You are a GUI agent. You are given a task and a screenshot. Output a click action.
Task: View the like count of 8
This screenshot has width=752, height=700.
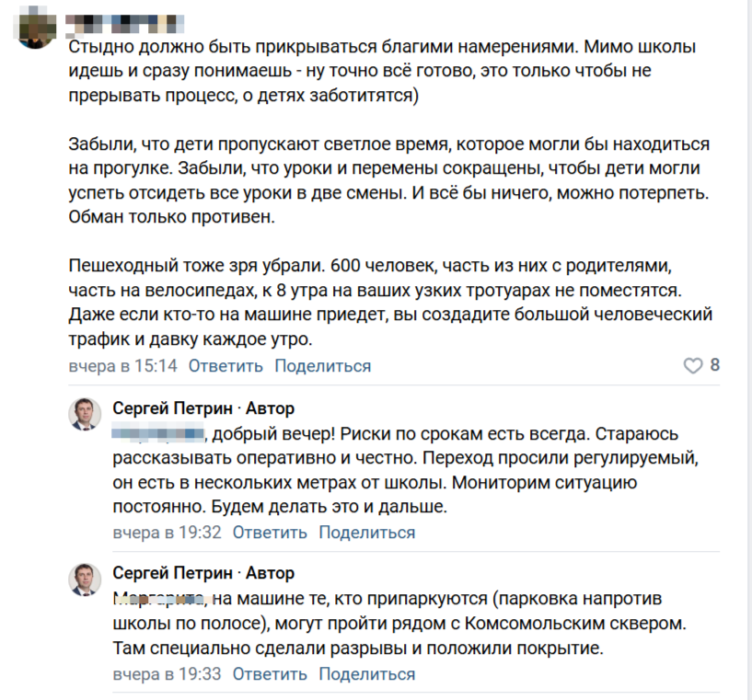tap(714, 366)
